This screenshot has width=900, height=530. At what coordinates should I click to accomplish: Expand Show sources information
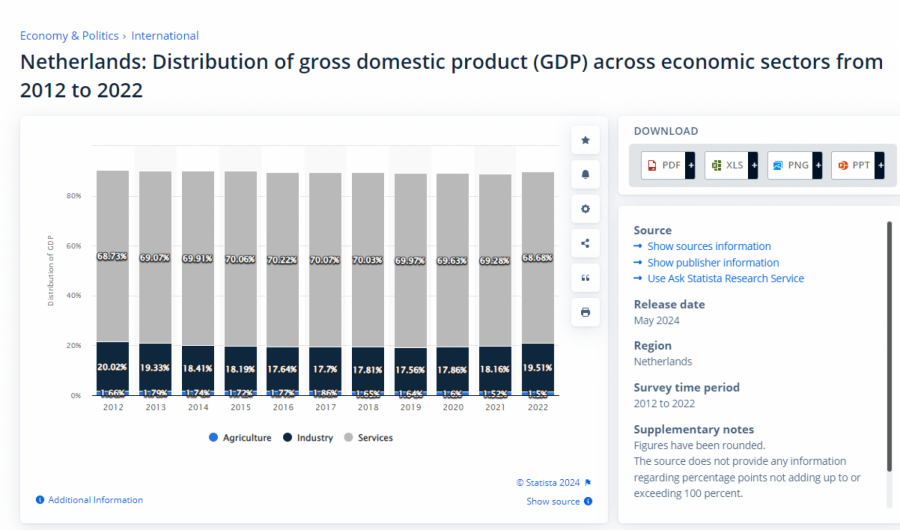coord(708,246)
